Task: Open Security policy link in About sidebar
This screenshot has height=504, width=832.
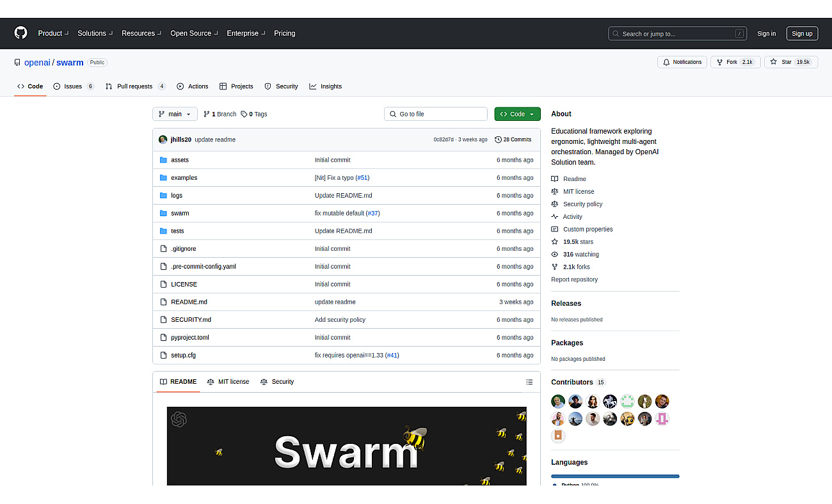Action: coord(582,204)
